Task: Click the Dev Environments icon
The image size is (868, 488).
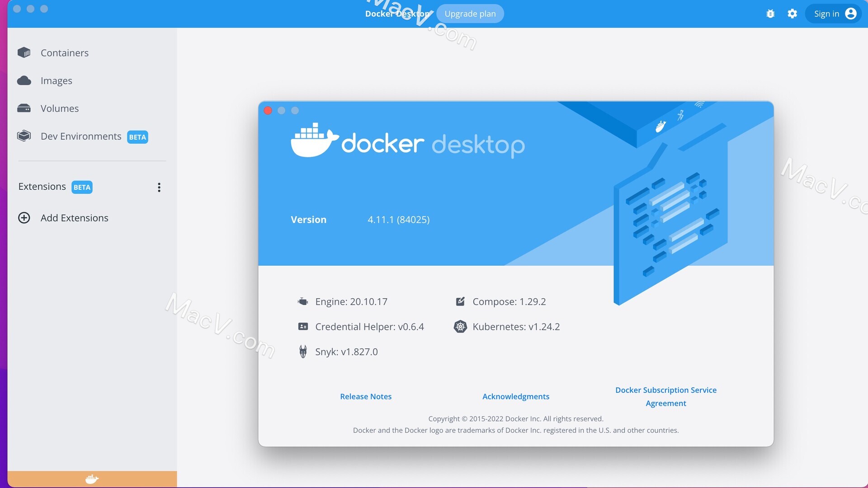Action: [24, 136]
